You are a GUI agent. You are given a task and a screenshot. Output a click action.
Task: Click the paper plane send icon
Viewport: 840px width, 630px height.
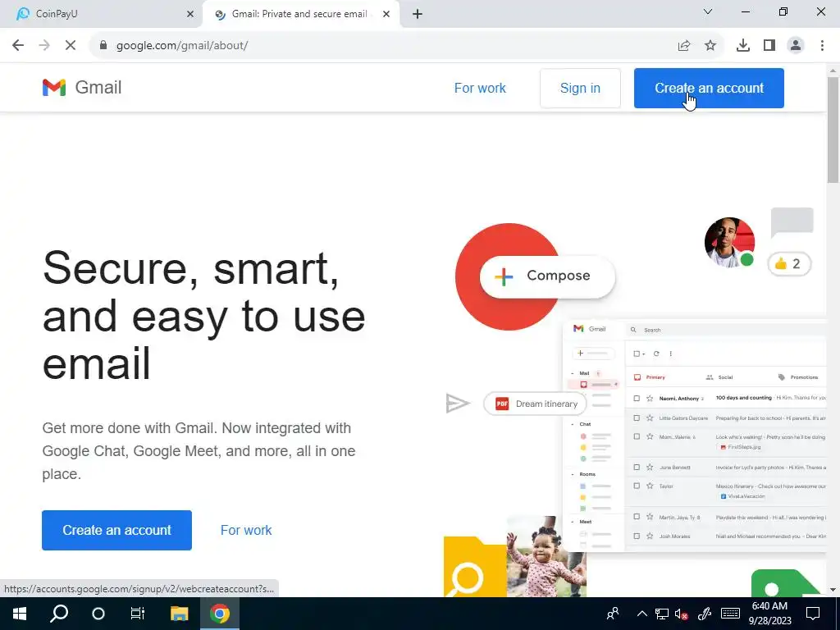pyautogui.click(x=458, y=404)
